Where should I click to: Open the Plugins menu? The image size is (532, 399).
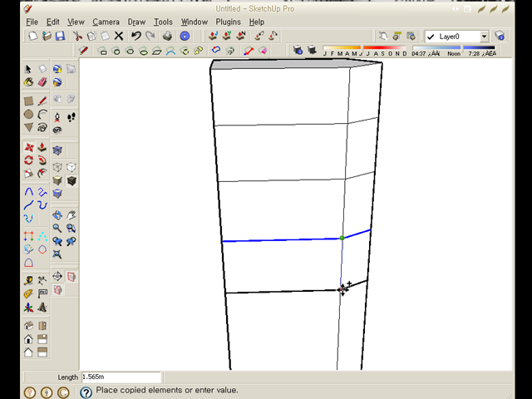(228, 22)
